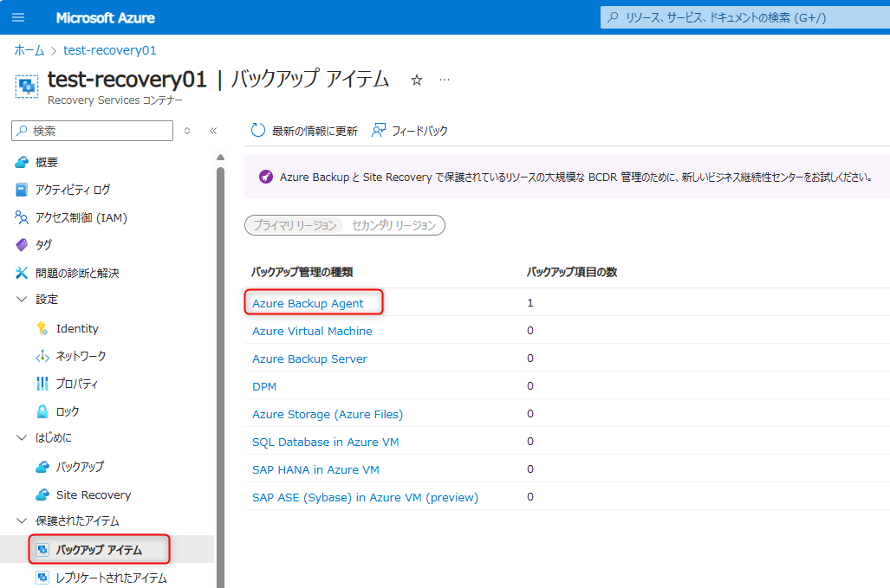Open 概要 in the sidebar
This screenshot has width=890, height=588.
click(x=47, y=162)
